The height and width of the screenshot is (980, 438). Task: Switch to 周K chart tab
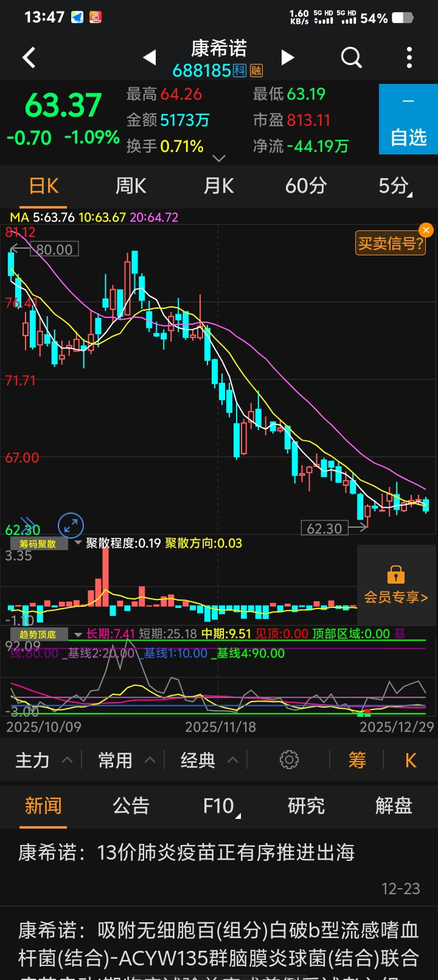(x=131, y=186)
